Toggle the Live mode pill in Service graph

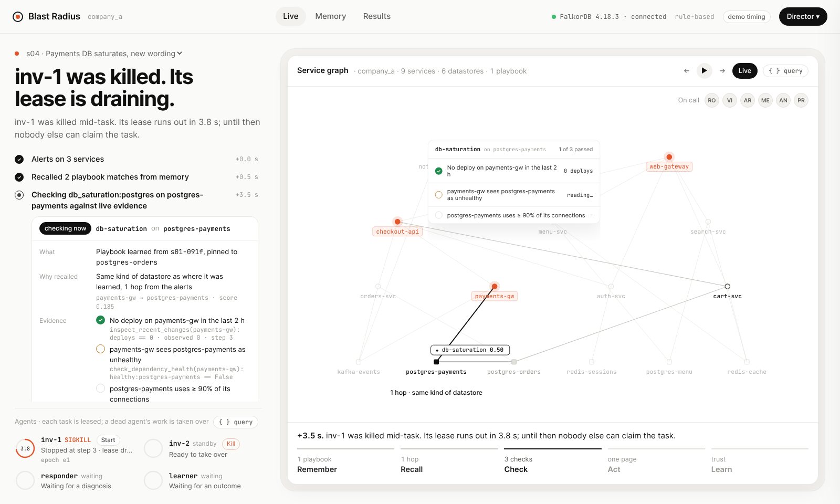tap(744, 71)
